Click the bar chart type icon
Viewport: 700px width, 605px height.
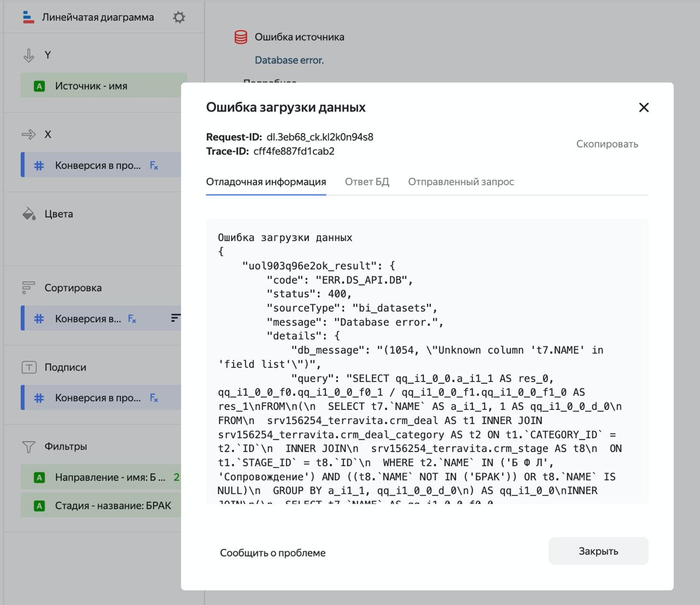[x=28, y=17]
